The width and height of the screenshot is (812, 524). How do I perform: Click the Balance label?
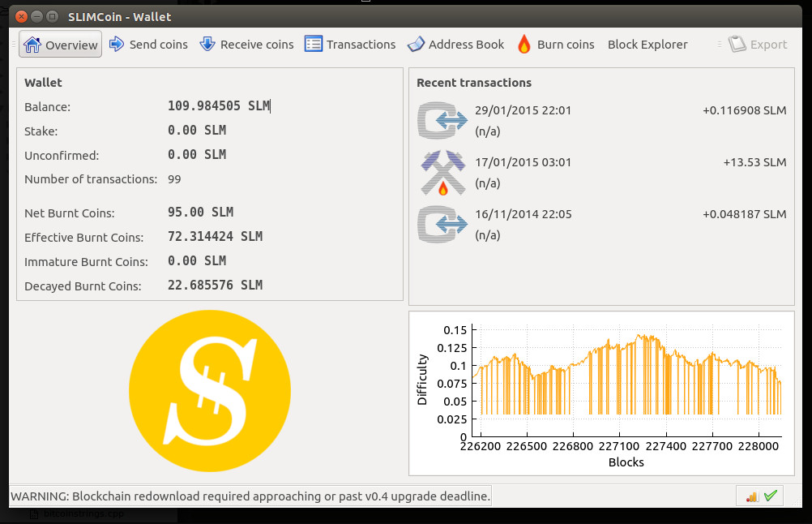click(x=47, y=107)
